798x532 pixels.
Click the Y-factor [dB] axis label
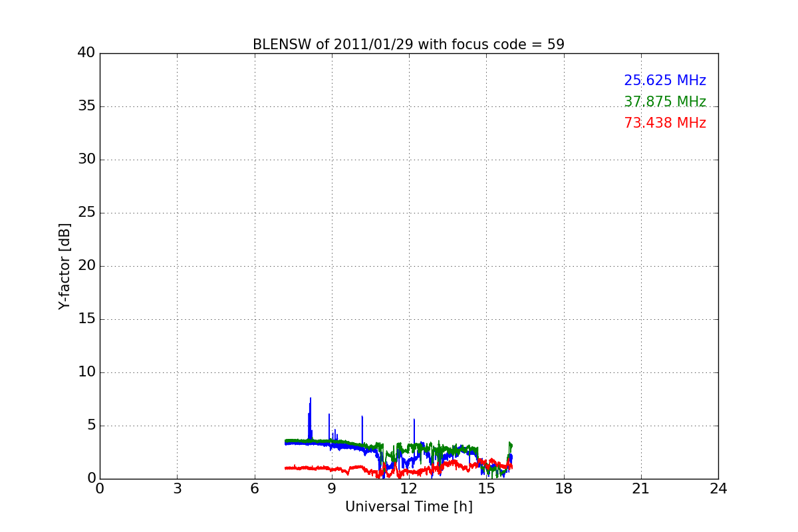pos(65,266)
